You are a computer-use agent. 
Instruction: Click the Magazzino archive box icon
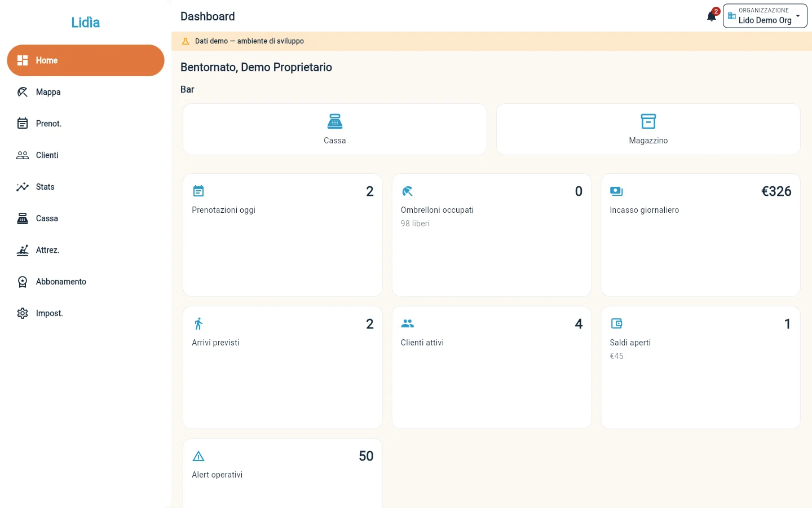(x=648, y=121)
